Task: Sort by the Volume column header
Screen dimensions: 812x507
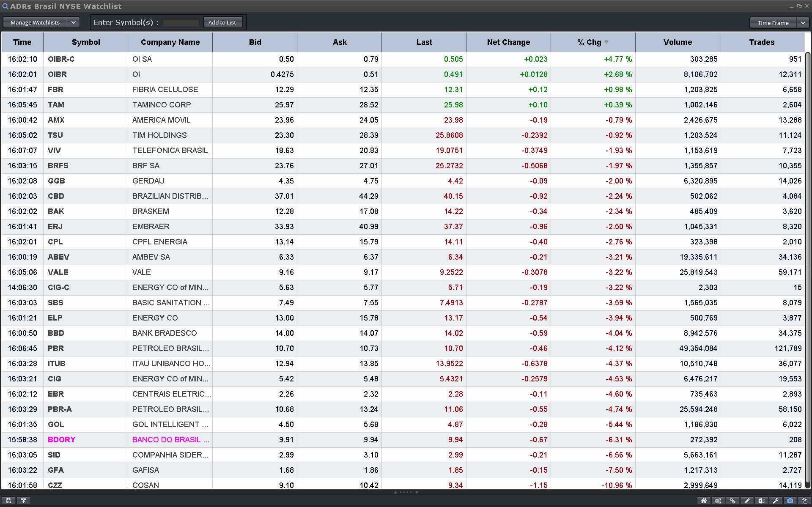Action: tap(678, 42)
